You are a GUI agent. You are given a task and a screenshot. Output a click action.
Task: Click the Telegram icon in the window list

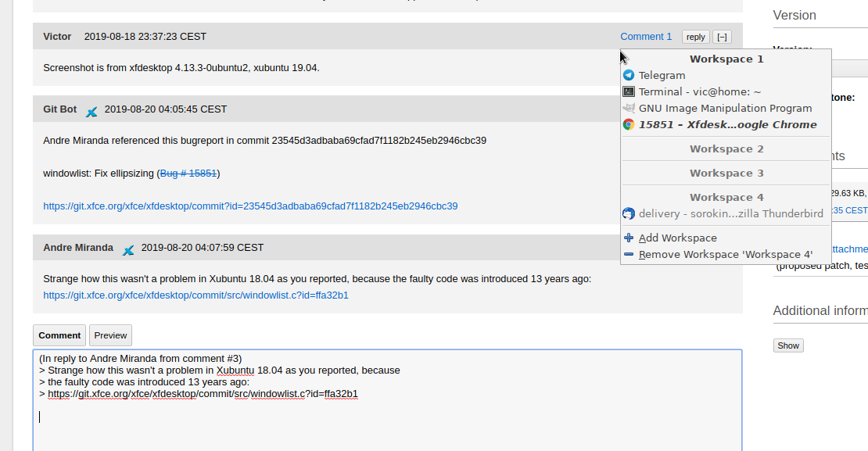pyautogui.click(x=629, y=76)
